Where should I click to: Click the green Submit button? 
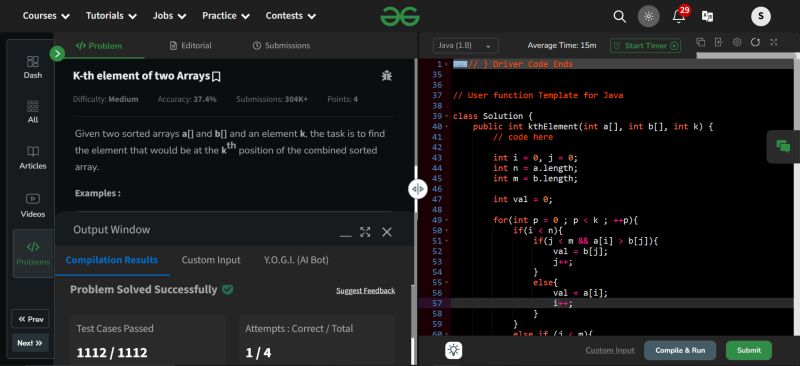coord(748,350)
